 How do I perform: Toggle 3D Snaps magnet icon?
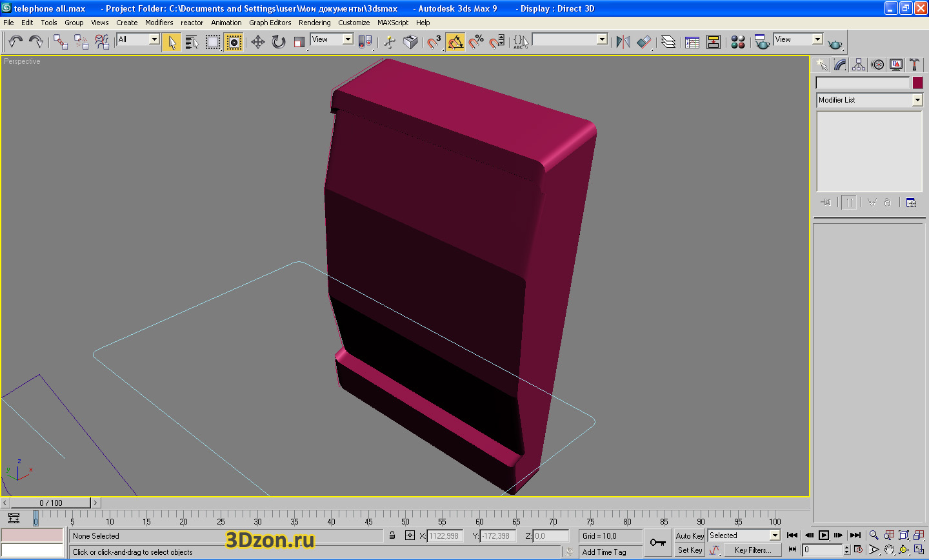click(x=434, y=42)
